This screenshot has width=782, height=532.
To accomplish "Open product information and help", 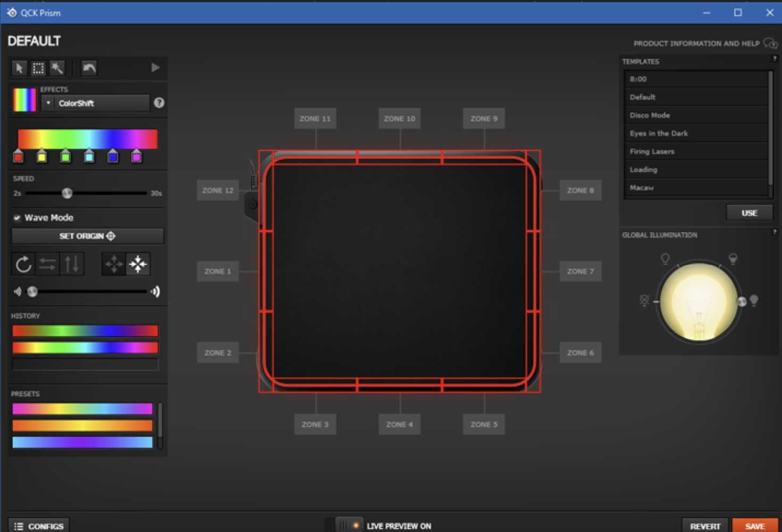I will pyautogui.click(x=705, y=43).
